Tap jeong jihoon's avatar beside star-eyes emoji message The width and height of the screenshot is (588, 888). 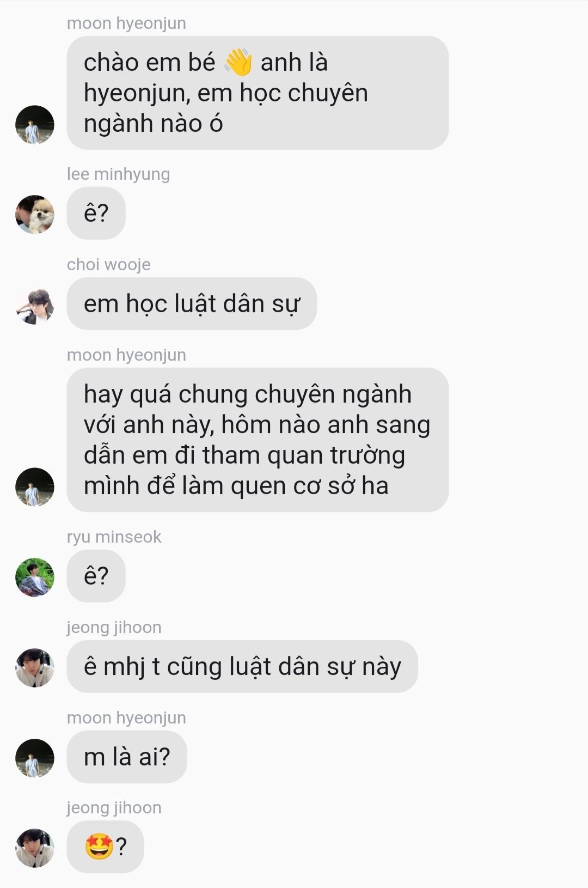[x=35, y=848]
